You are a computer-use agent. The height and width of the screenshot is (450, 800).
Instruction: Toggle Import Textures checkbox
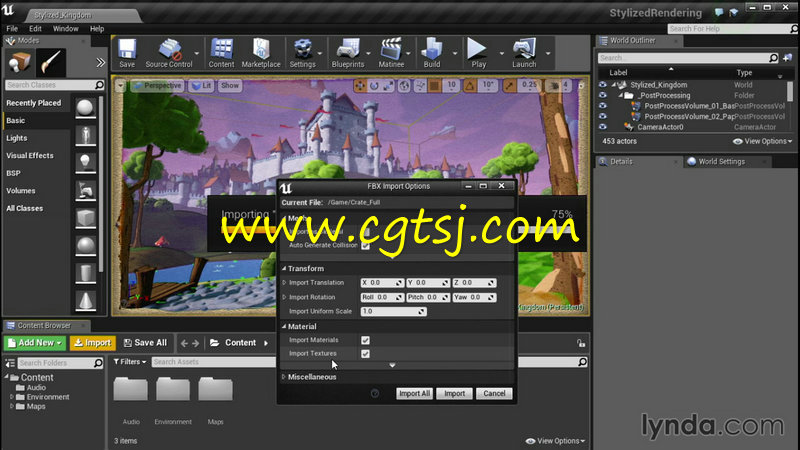[365, 354]
